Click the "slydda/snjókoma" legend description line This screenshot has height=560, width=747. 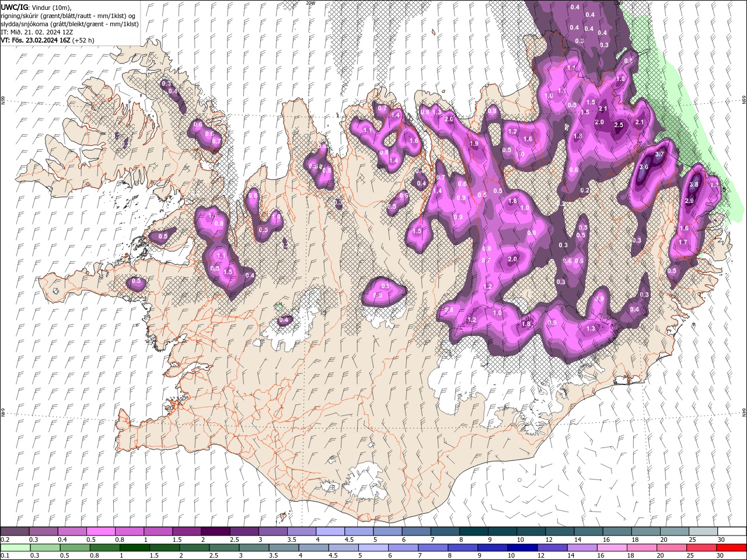click(x=69, y=24)
